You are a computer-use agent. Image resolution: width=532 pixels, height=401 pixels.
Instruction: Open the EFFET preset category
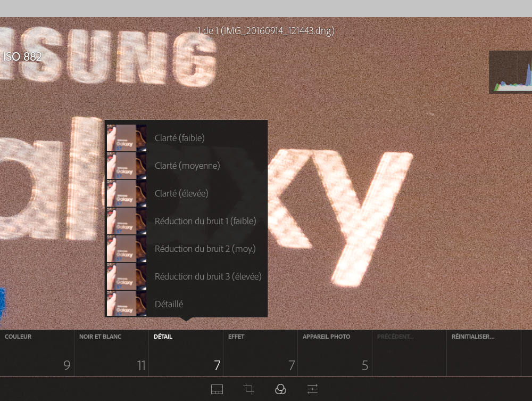click(260, 353)
